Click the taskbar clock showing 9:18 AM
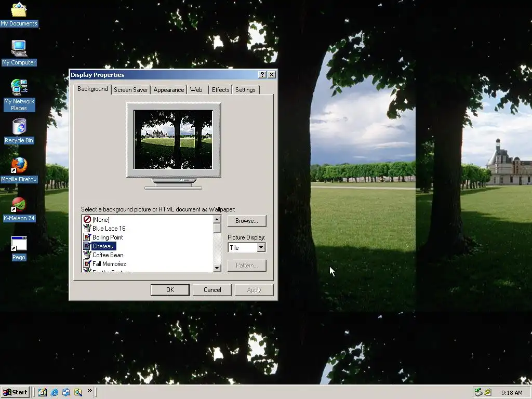Viewport: 532px width, 399px height. click(512, 393)
